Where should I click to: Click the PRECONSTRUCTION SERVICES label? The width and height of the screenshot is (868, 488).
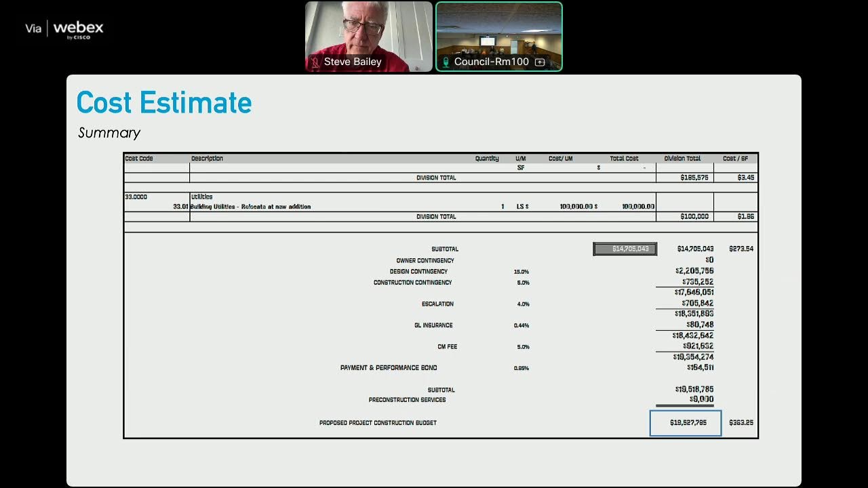407,400
